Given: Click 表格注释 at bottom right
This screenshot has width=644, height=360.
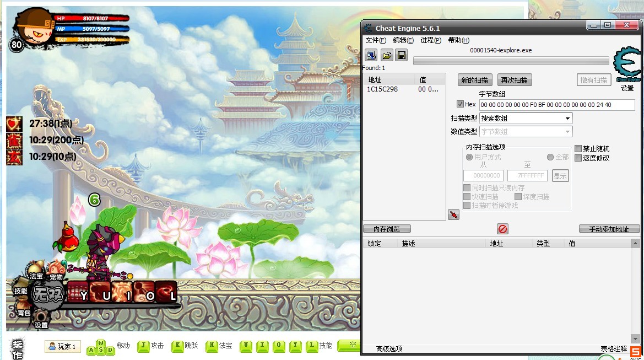Looking at the screenshot, I should [614, 349].
